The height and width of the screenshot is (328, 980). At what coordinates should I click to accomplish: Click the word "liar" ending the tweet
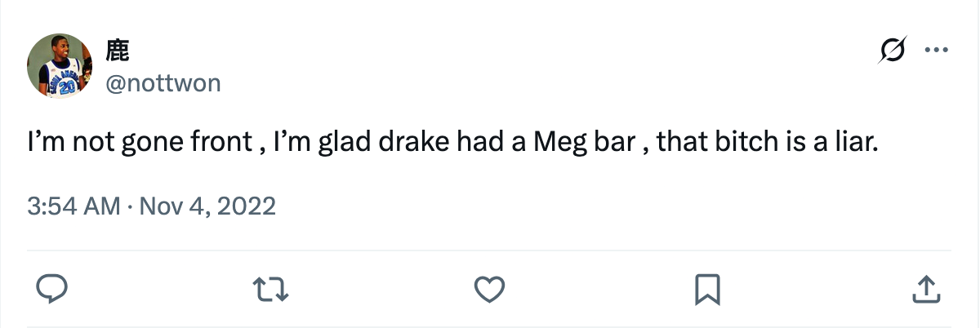point(856,144)
